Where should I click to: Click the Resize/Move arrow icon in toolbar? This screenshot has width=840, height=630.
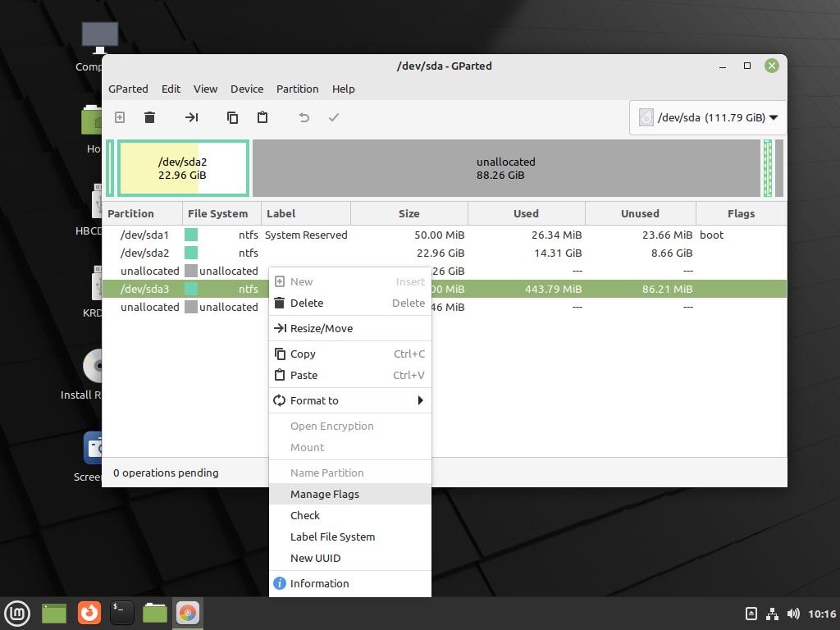[191, 117]
